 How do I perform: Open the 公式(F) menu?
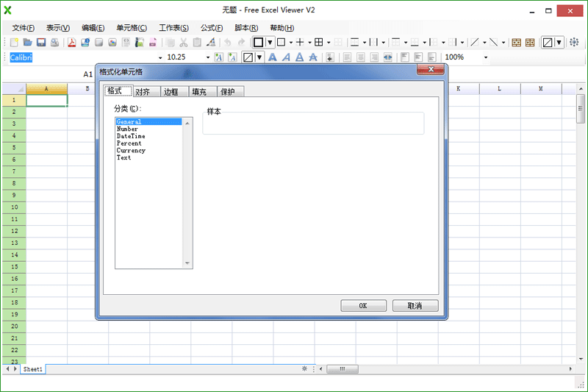pyautogui.click(x=212, y=28)
